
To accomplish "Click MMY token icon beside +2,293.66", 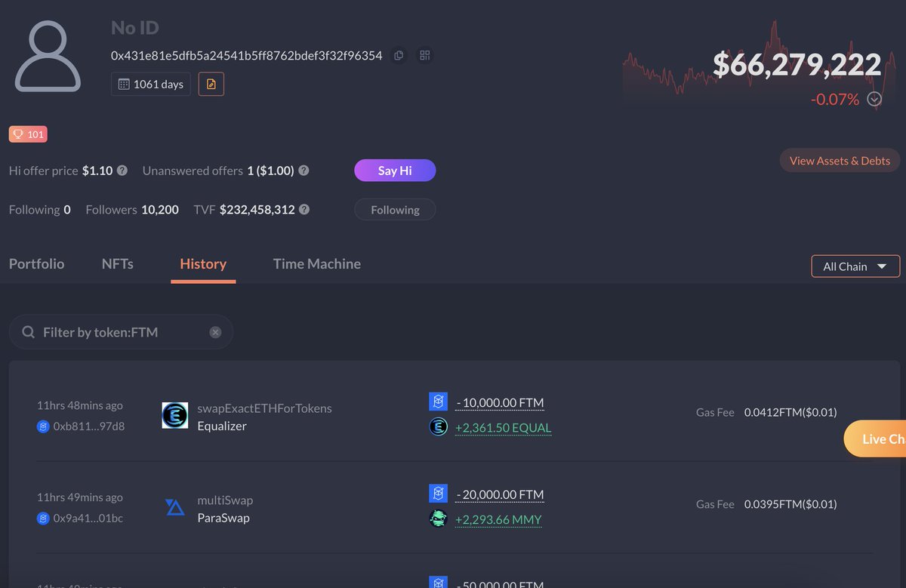I will tap(439, 519).
